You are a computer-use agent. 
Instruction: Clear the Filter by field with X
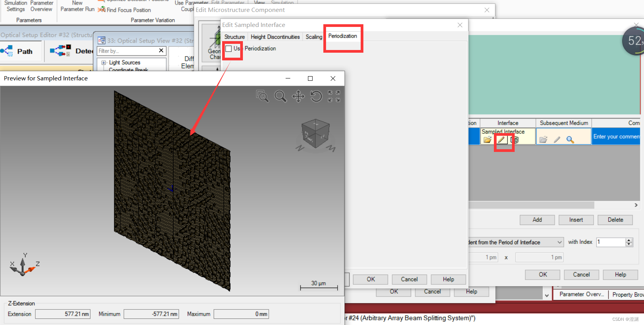pos(161,50)
